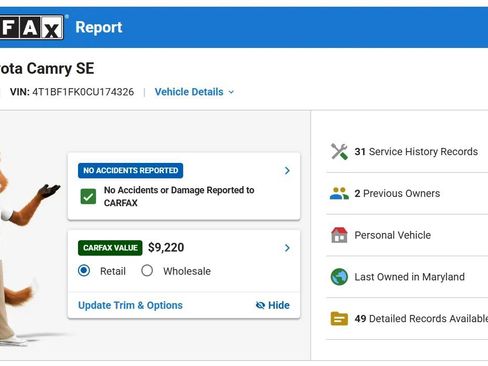Select the Retail radio button
Screen dimensions: 488x366
point(84,270)
